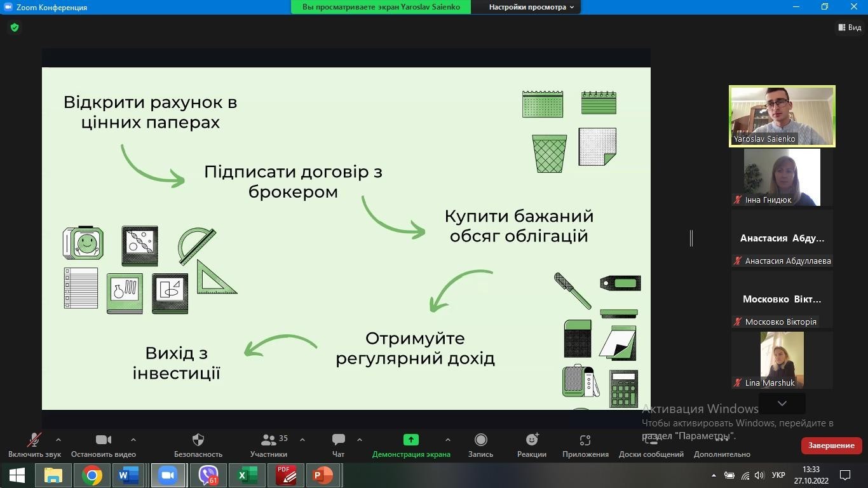Open Настройки просмотра dropdown
This screenshot has height=488, width=868.
click(531, 7)
